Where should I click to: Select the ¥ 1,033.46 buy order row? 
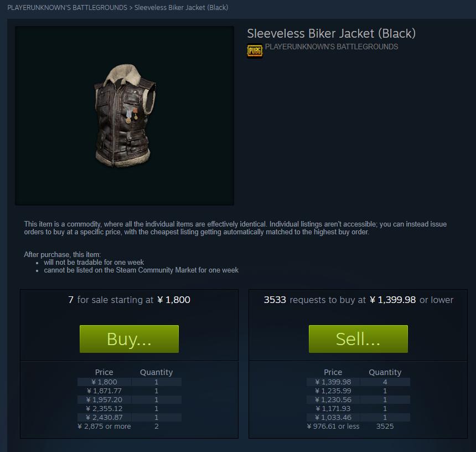[x=358, y=417]
